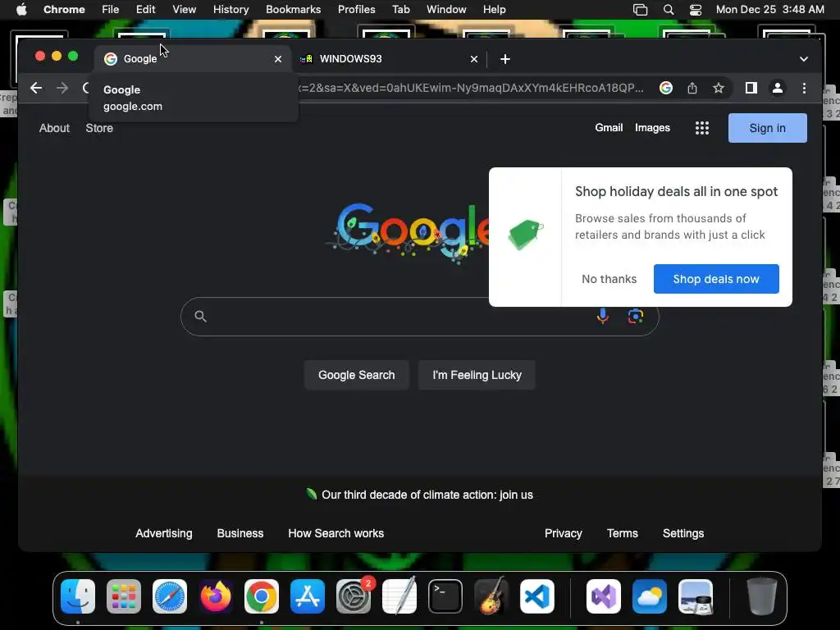
Task: Open the Window menu
Action: (x=446, y=10)
